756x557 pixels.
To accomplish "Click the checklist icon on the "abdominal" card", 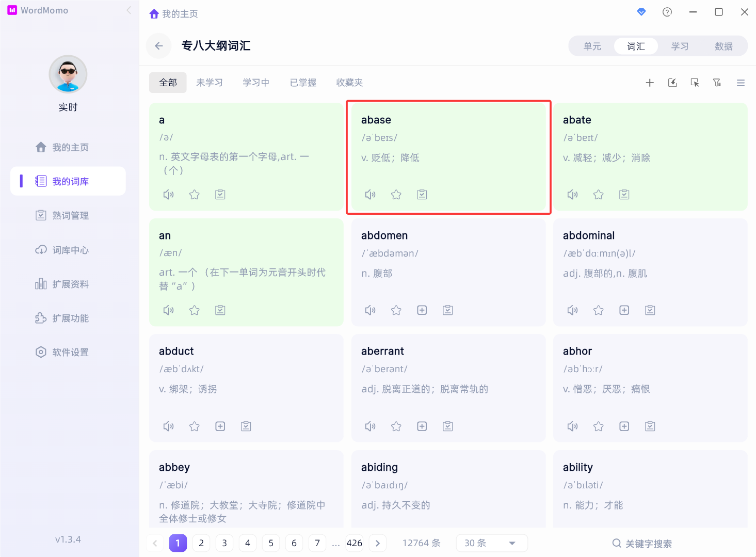I will (x=650, y=310).
